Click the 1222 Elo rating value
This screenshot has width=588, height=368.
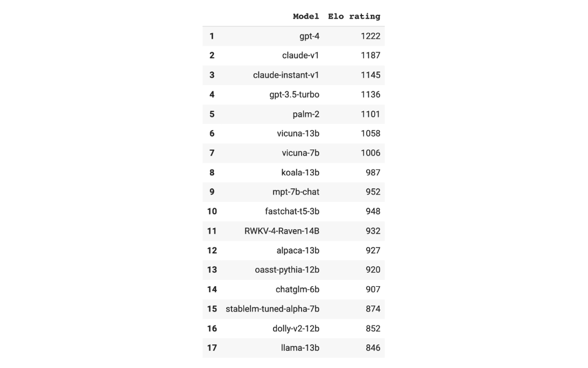click(370, 36)
